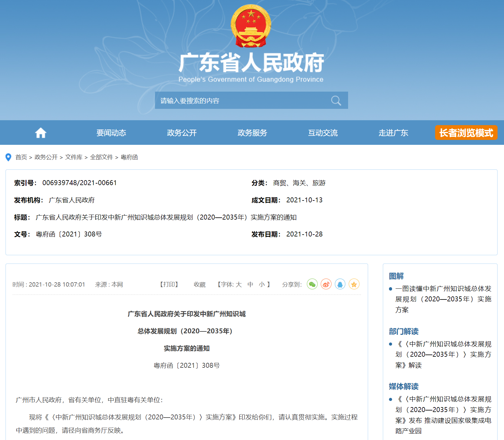
Task: Set font size to 大 (large)
Action: coord(239,285)
